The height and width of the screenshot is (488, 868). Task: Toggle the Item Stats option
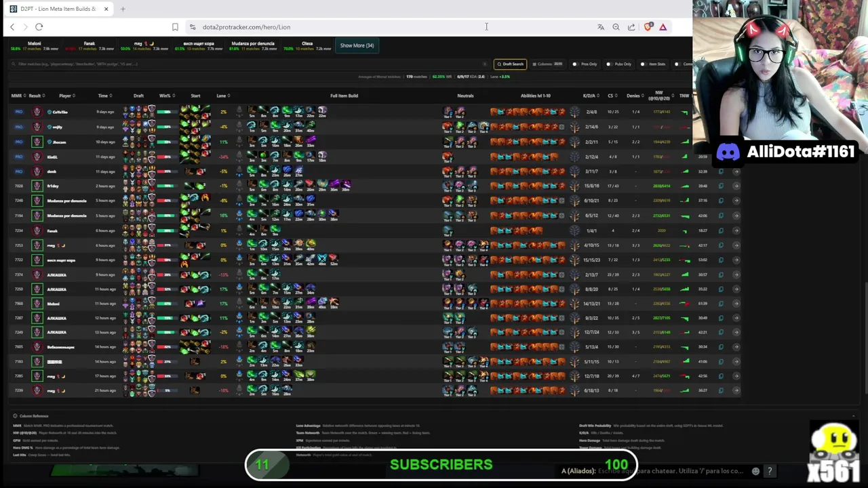(x=654, y=64)
